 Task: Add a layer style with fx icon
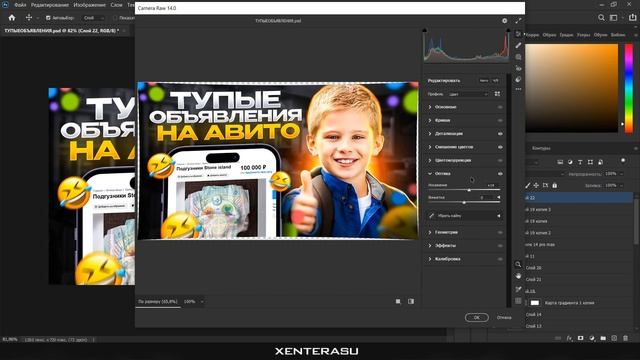point(570,338)
